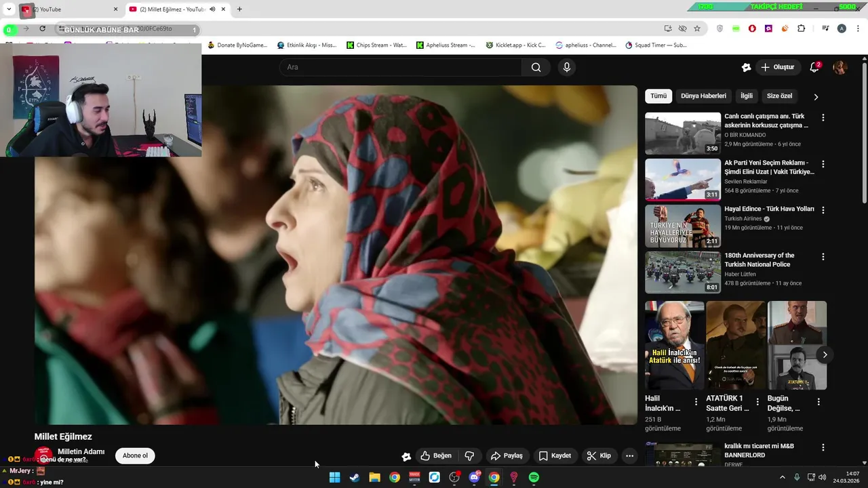Open Discord from taskbar

click(x=474, y=477)
